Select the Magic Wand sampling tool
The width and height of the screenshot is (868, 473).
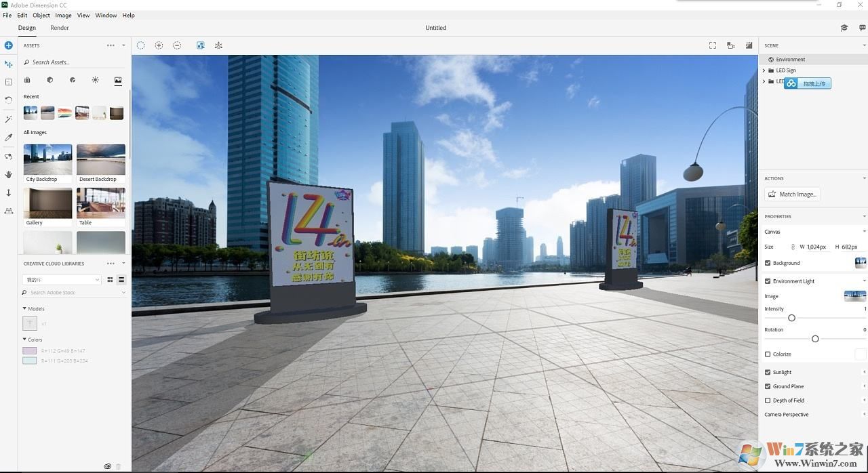coord(9,119)
